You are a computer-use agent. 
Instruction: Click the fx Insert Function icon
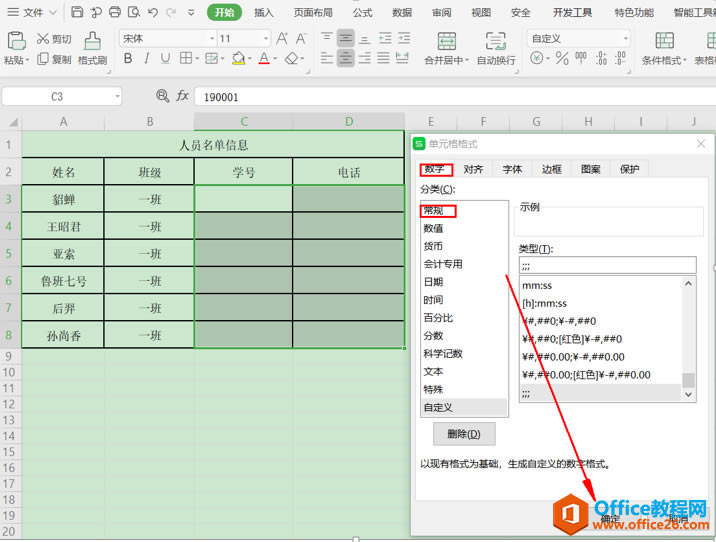[x=182, y=96]
